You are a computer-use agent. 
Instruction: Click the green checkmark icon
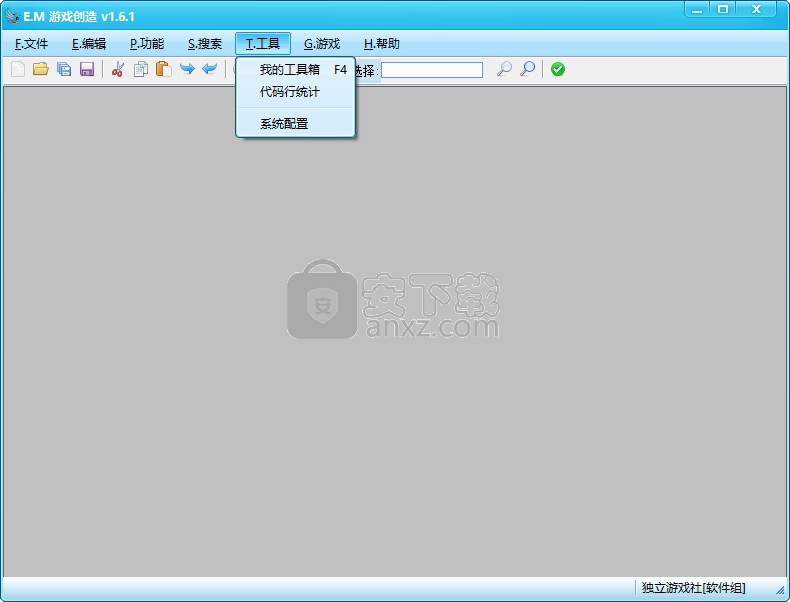[558, 69]
